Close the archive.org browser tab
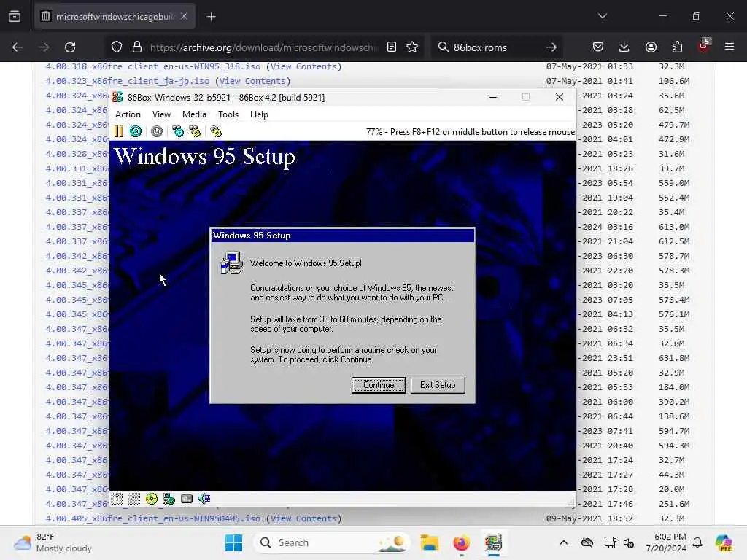Image resolution: width=747 pixels, height=560 pixels. point(184,17)
